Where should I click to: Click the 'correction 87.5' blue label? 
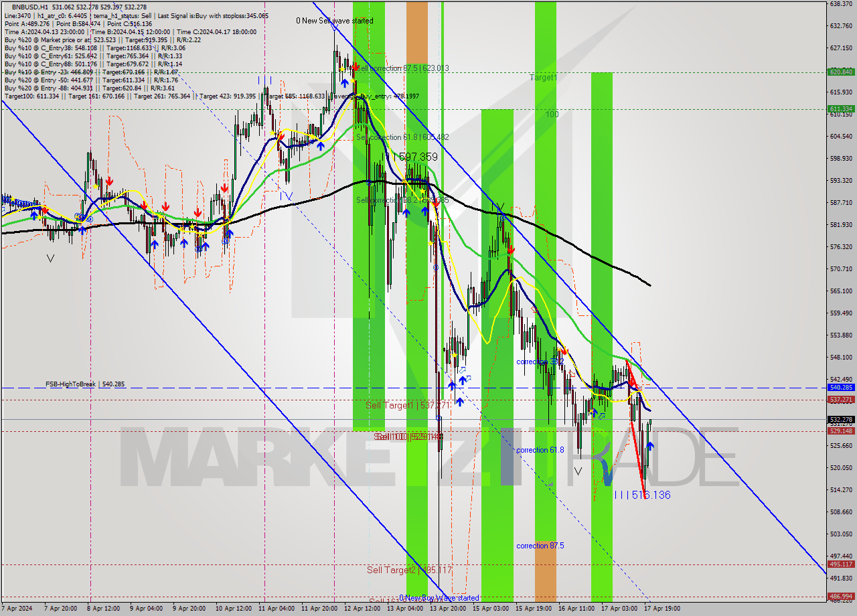click(x=540, y=546)
